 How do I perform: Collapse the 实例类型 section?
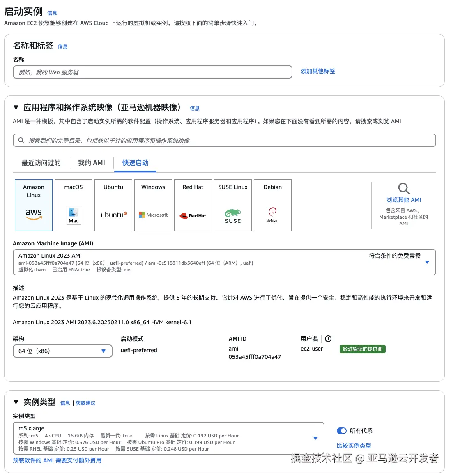[x=16, y=402]
